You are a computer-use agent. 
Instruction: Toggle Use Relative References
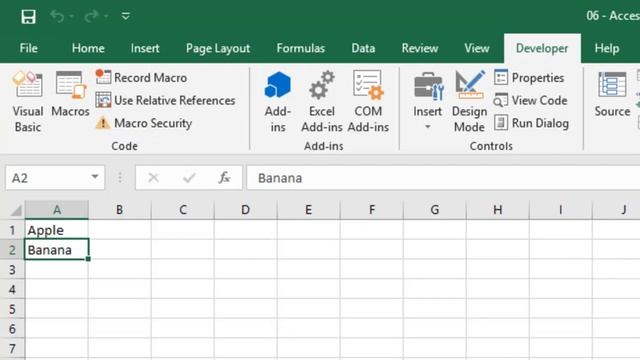165,100
